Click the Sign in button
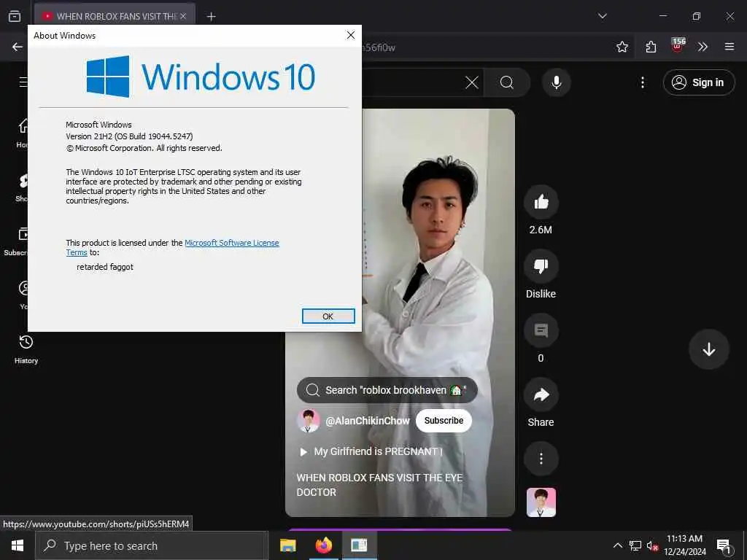Screen dimensions: 747x560 pyautogui.click(x=698, y=82)
